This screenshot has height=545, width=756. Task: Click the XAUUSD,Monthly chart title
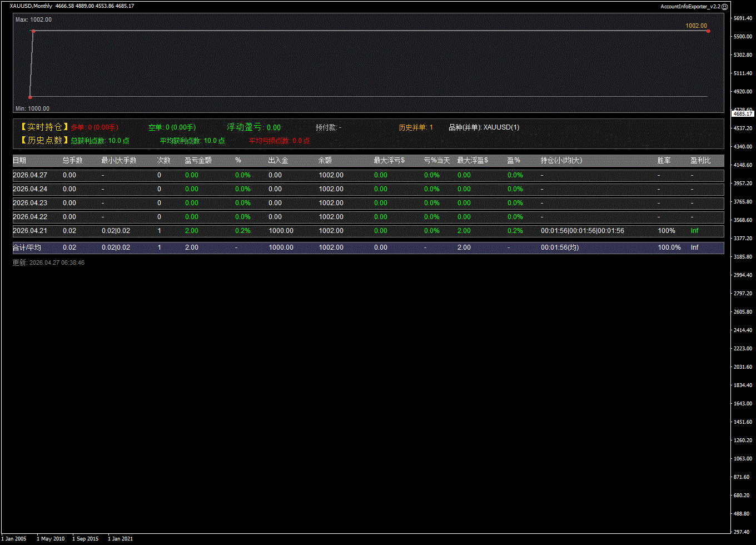pyautogui.click(x=31, y=6)
